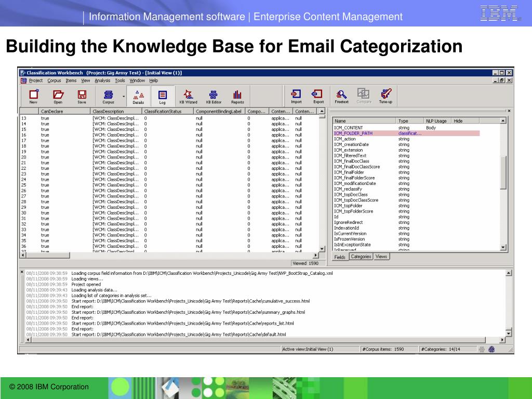Select the ICM_creationDate field

click(406, 144)
